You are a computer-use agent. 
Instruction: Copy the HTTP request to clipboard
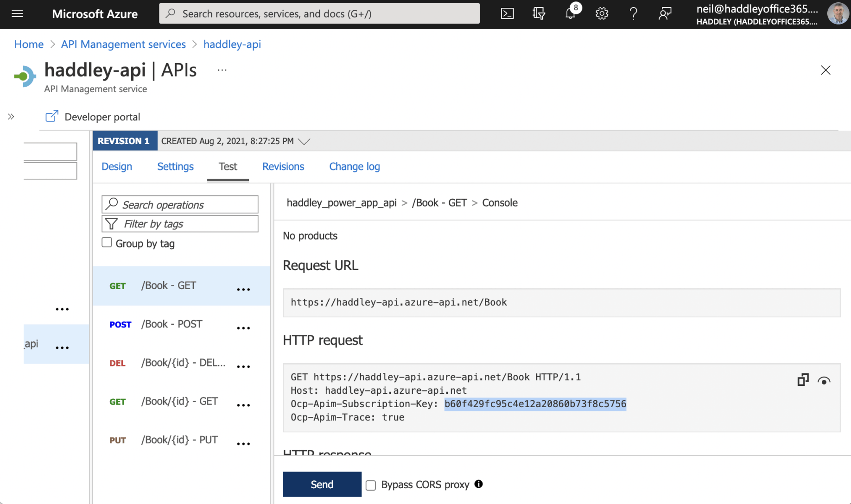click(803, 380)
